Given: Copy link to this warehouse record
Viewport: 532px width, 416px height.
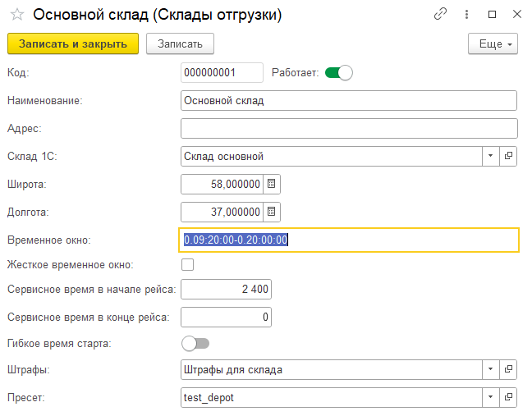Looking at the screenshot, I should point(441,14).
